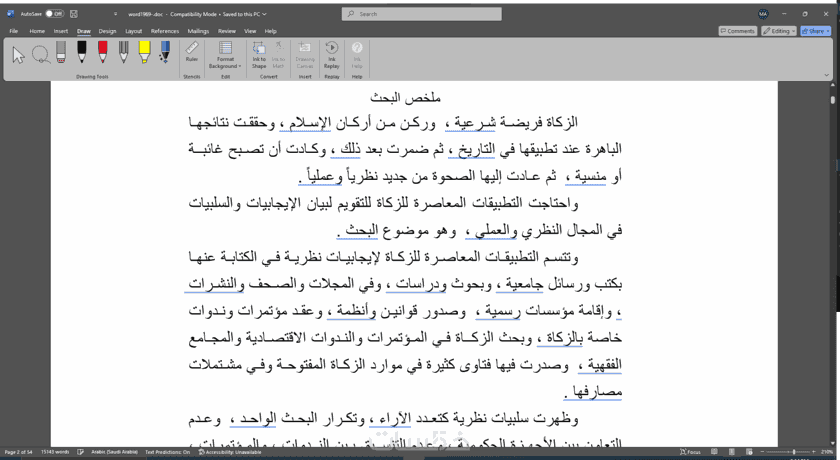Screen dimensions: 840x460
Task: Expand the Format Background dropdown
Action: [x=225, y=55]
